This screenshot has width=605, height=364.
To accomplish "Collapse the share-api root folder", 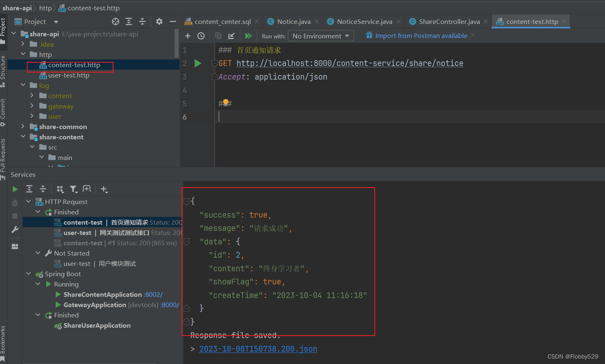I will pos(14,33).
